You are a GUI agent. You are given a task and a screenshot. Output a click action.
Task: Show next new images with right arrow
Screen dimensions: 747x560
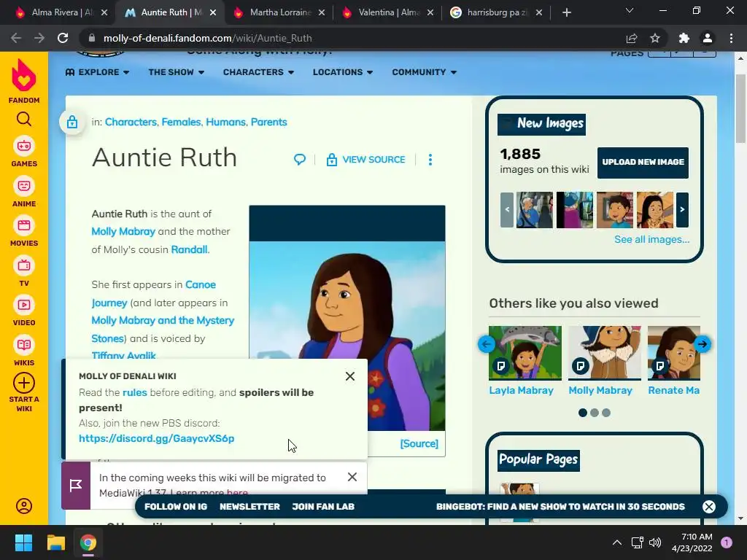click(682, 209)
